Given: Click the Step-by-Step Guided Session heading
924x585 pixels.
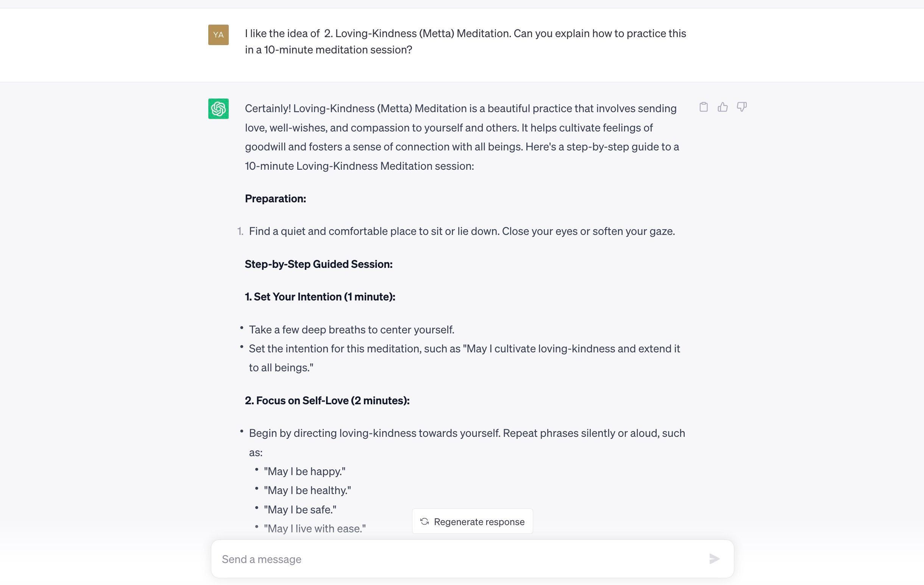Looking at the screenshot, I should tap(319, 264).
